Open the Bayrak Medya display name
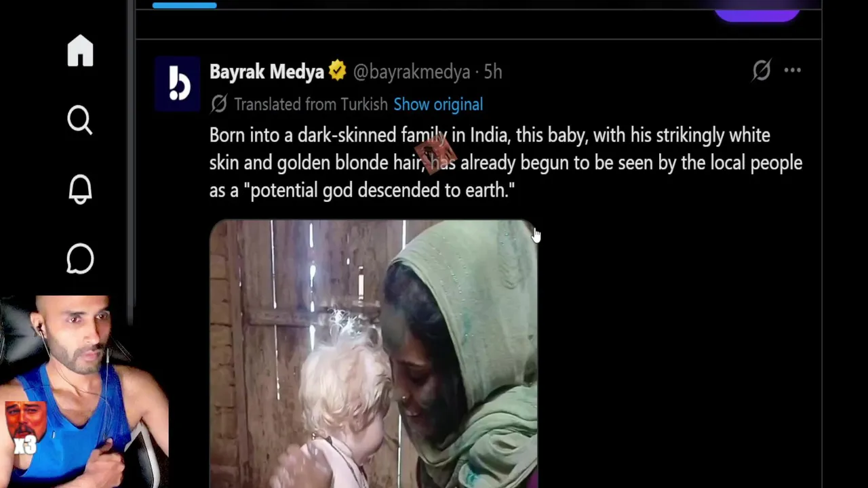This screenshot has width=868, height=488. point(267,72)
